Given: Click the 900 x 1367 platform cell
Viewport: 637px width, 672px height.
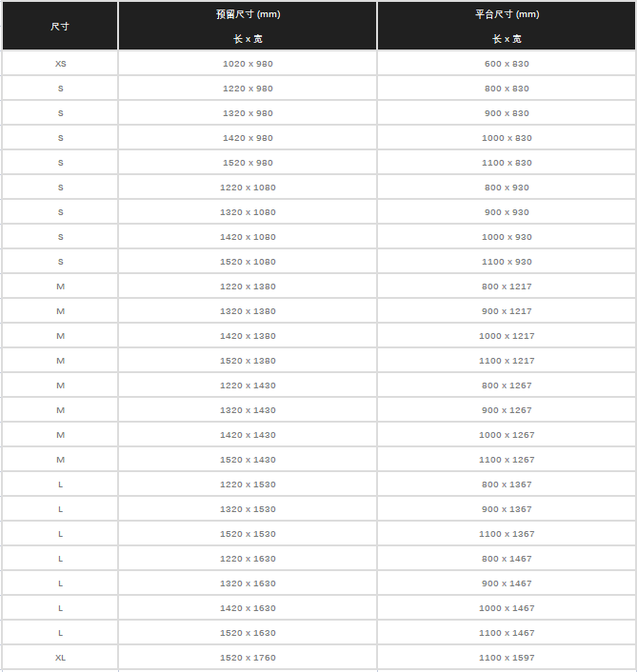Looking at the screenshot, I should (x=507, y=509).
